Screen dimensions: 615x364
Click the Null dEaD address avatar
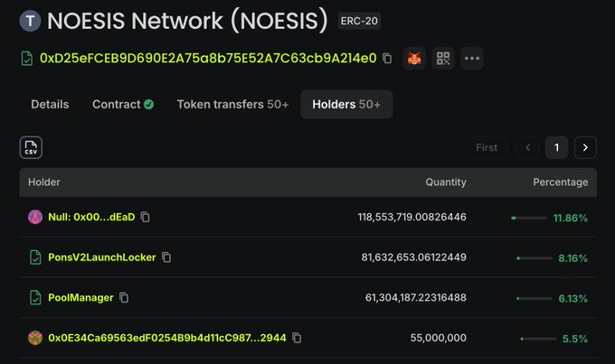35,217
